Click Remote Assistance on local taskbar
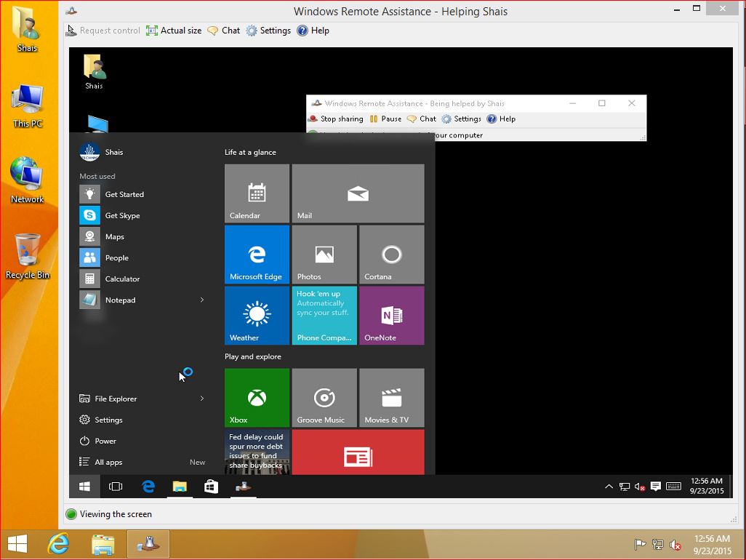 point(148,544)
